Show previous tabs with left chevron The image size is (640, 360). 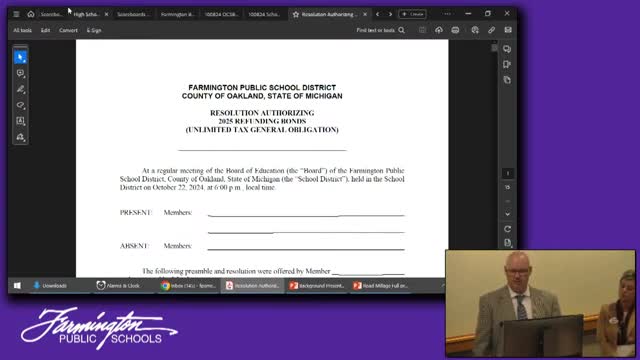pos(378,14)
